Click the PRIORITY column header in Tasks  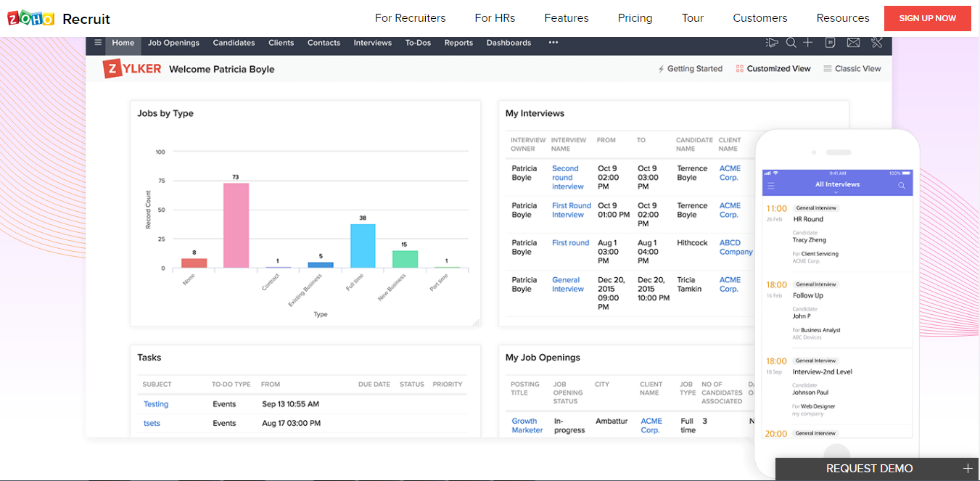pyautogui.click(x=448, y=385)
